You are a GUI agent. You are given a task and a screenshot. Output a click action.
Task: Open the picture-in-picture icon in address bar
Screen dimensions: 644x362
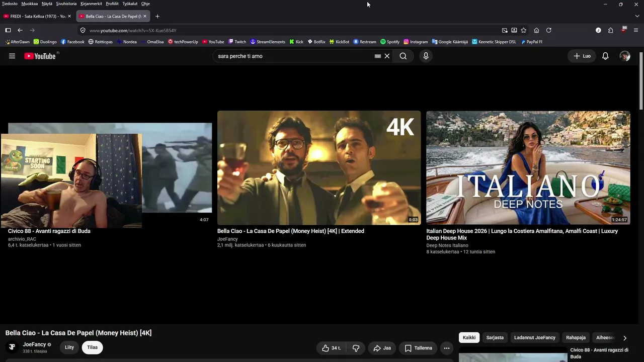click(505, 30)
